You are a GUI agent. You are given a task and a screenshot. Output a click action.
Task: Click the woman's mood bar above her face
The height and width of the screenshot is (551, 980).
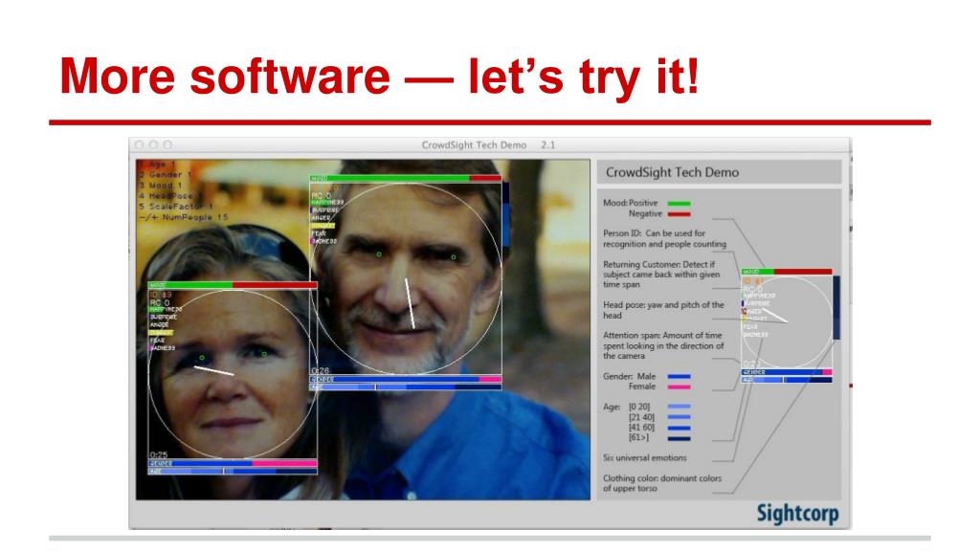click(233, 285)
